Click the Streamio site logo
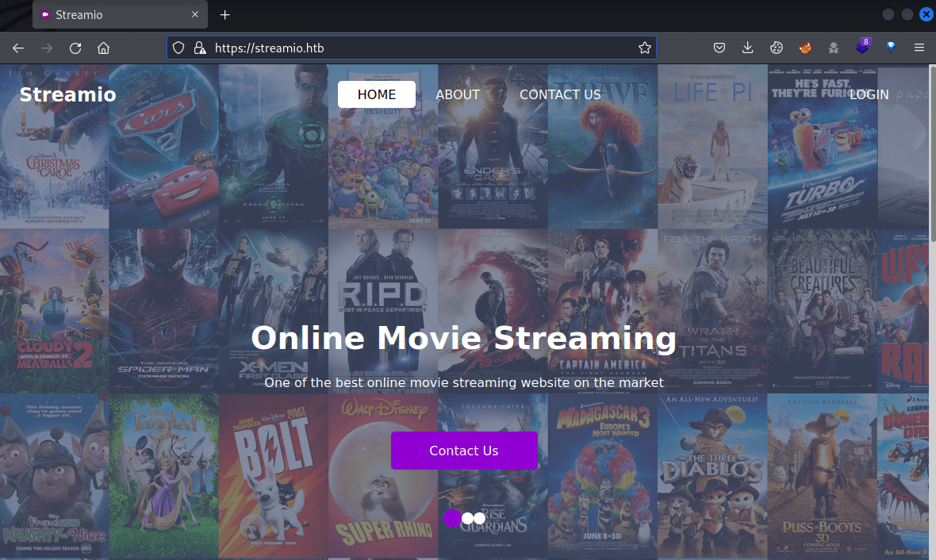 pos(67,94)
